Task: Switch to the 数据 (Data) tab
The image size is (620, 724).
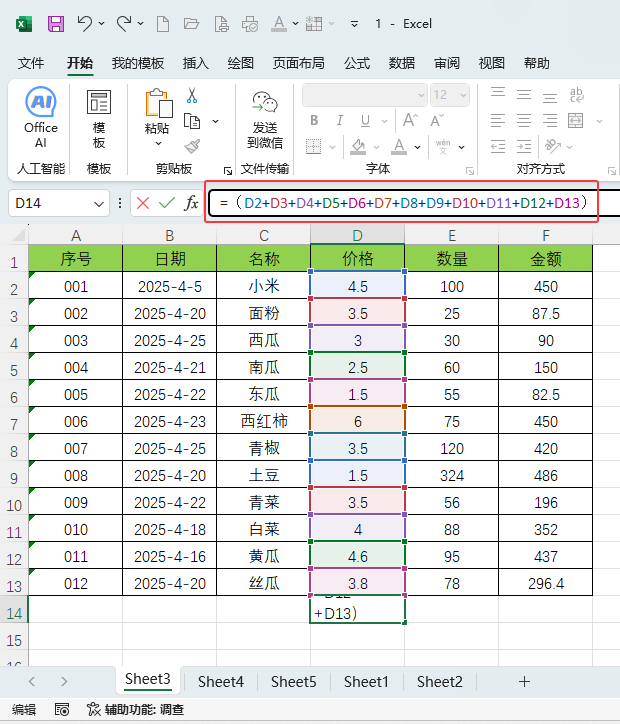Action: (402, 63)
